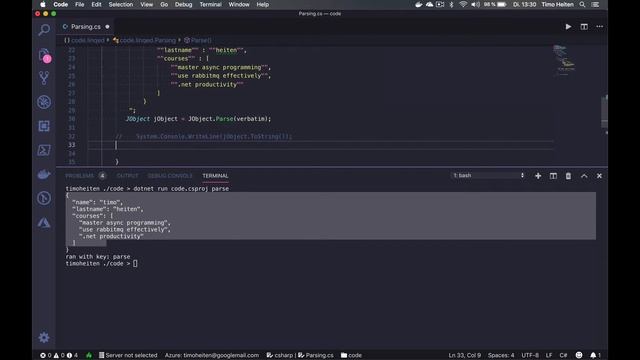This screenshot has width=640, height=360.
Task: Click the editor minimap
Action: [564, 61]
